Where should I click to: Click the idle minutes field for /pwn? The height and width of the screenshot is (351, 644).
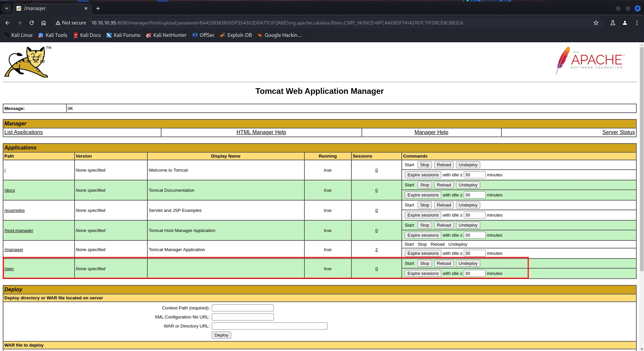click(475, 274)
